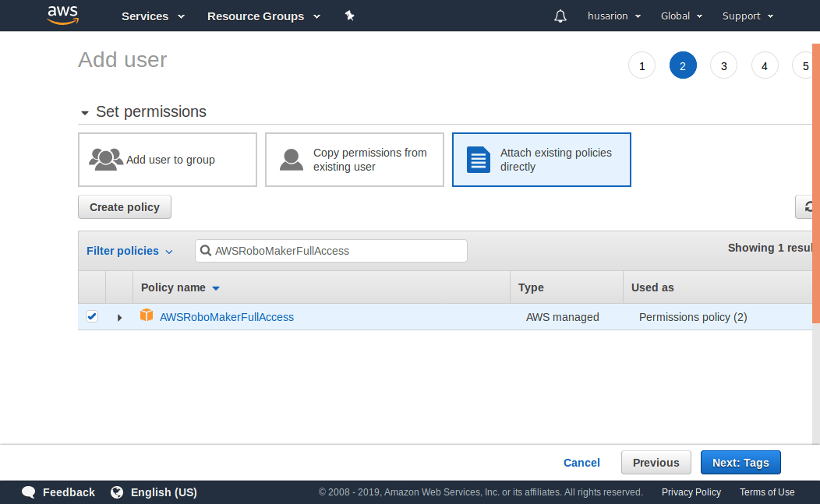Screen dimensions: 820x504
Task: Open the Global region dropdown
Action: point(681,16)
